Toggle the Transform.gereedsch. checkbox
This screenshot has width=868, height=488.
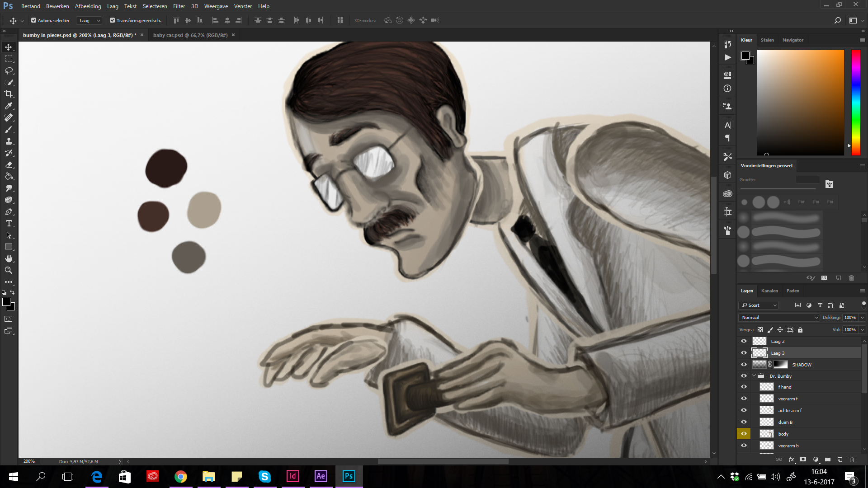[x=113, y=20]
